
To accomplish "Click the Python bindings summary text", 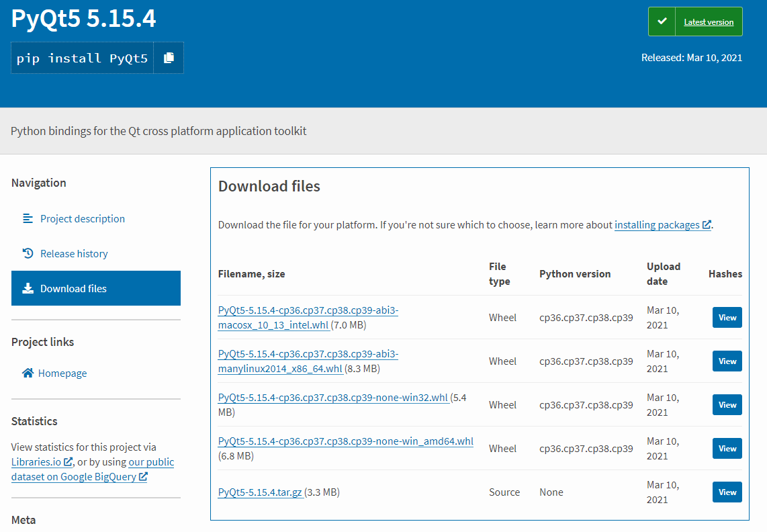I will pyautogui.click(x=159, y=131).
